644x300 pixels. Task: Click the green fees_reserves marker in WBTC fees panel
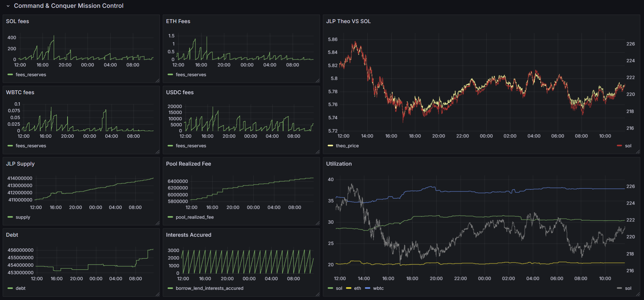[10, 145]
